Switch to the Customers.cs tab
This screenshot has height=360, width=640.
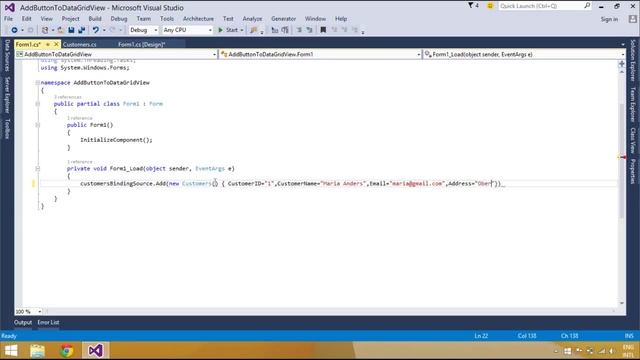point(80,44)
